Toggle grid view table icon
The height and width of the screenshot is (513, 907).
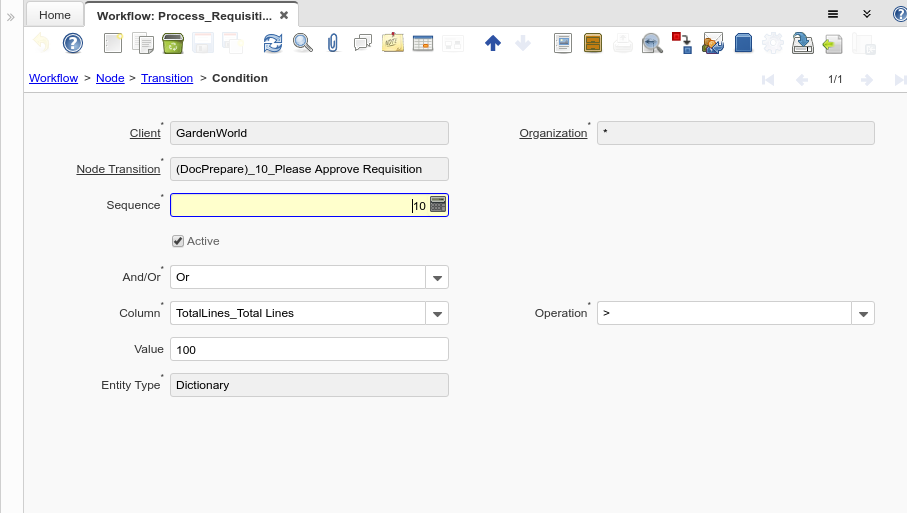(422, 43)
